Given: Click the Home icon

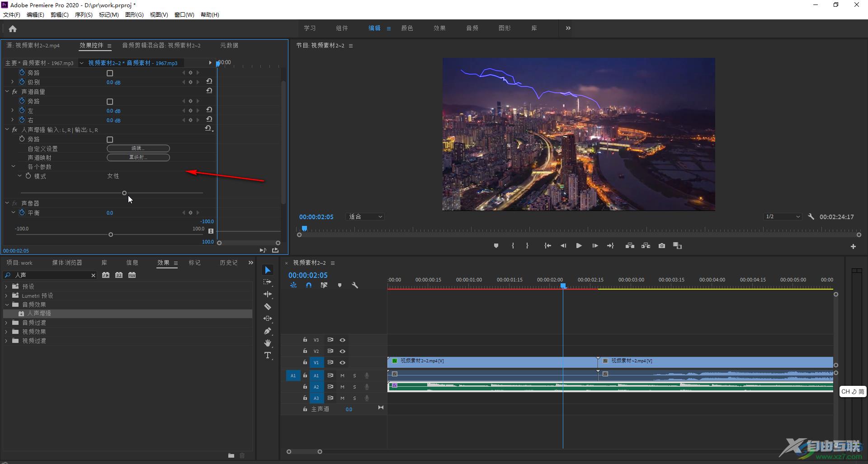Looking at the screenshot, I should tap(13, 29).
